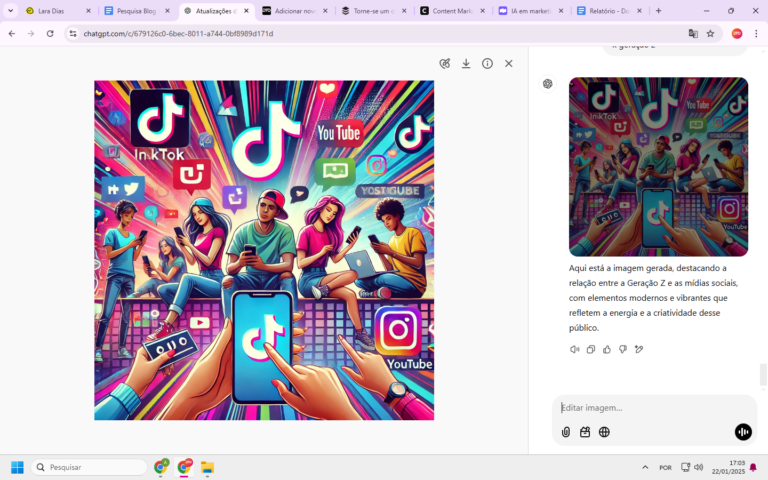Close the image preview panel
Image resolution: width=768 pixels, height=480 pixels.
click(509, 64)
